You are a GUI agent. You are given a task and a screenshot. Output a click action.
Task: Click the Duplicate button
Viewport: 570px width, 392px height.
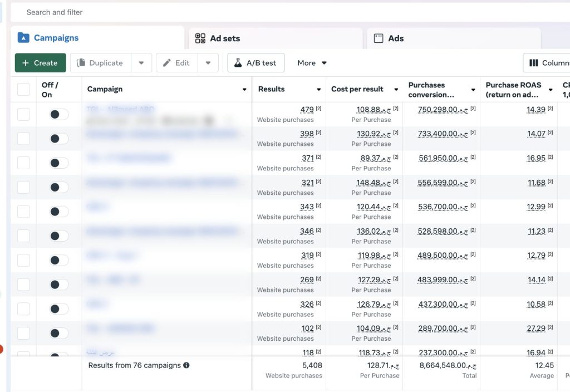pos(100,63)
